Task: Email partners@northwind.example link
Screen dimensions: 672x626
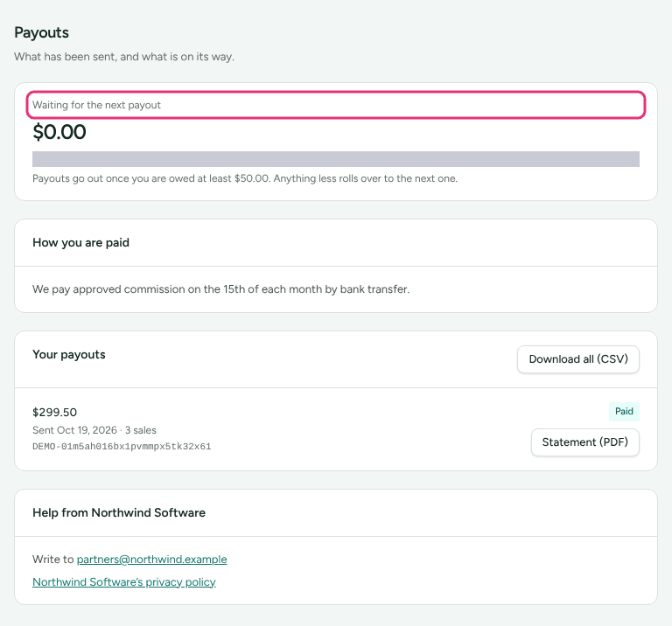Action: point(151,560)
